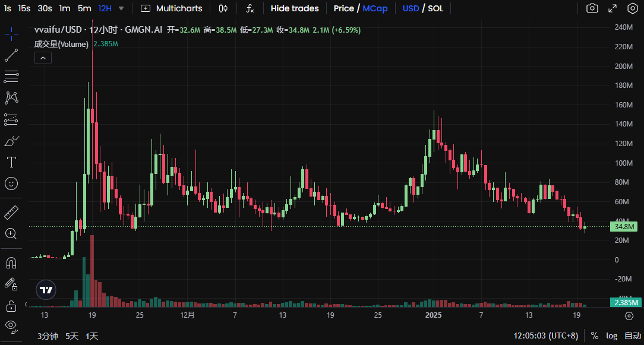
Task: Switch chart to MCap mode
Action: pos(375,8)
